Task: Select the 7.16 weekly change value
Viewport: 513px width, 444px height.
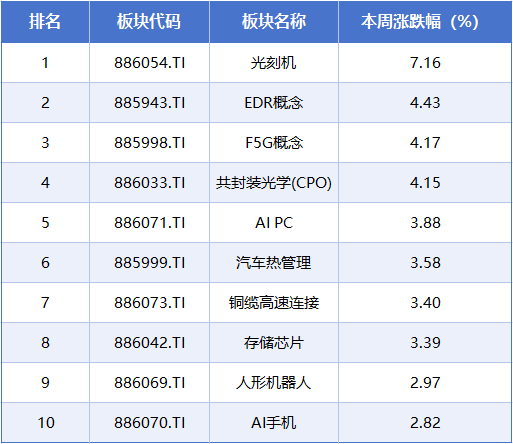Action: tap(425, 63)
